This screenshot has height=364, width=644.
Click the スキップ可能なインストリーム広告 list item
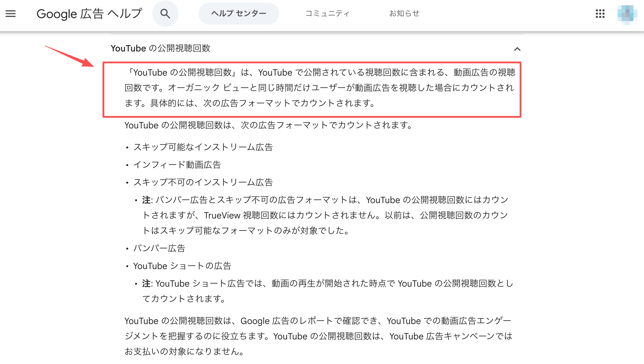(x=203, y=147)
